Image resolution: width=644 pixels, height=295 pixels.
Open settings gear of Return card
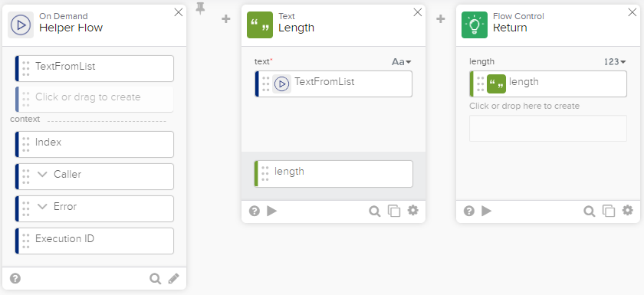tap(628, 211)
